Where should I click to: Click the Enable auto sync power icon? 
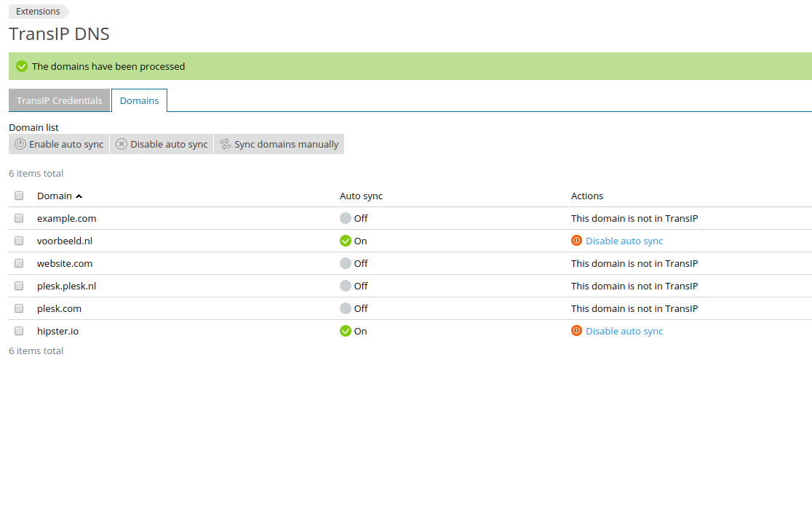click(20, 144)
